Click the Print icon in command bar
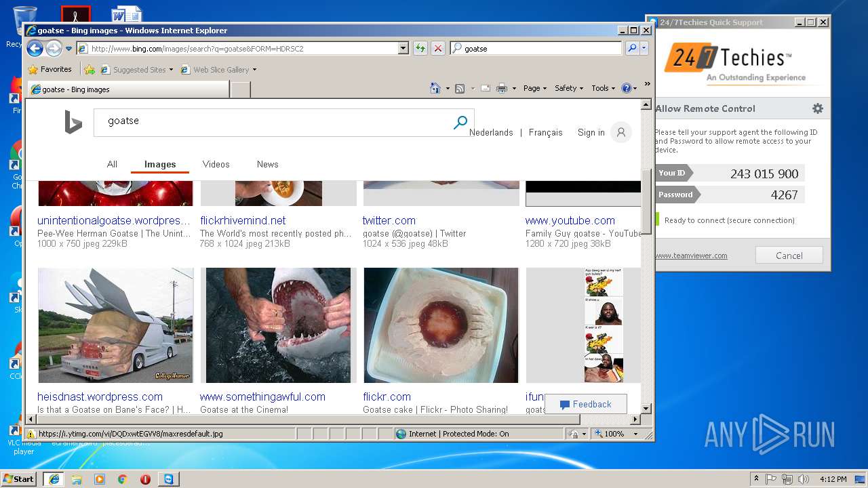This screenshot has height=488, width=868. (x=502, y=88)
